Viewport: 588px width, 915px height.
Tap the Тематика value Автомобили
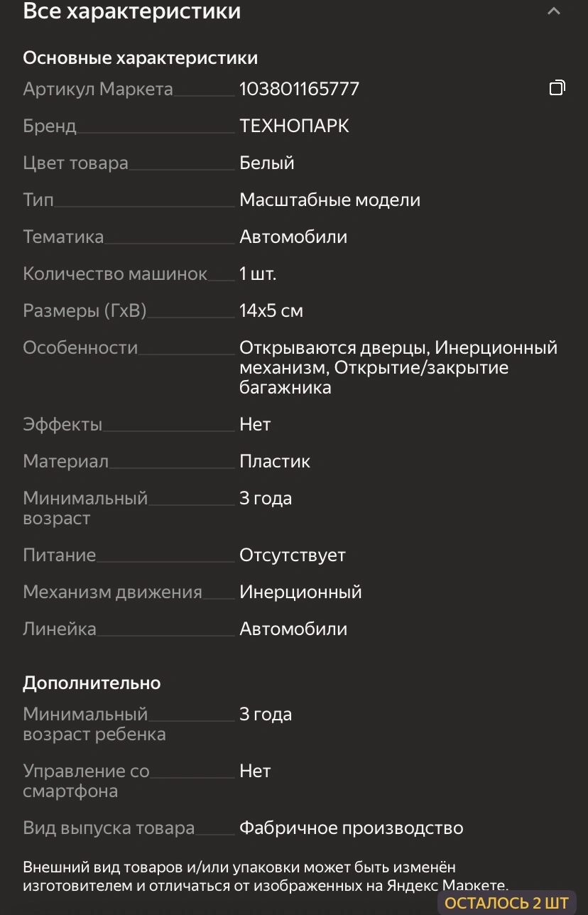(293, 237)
